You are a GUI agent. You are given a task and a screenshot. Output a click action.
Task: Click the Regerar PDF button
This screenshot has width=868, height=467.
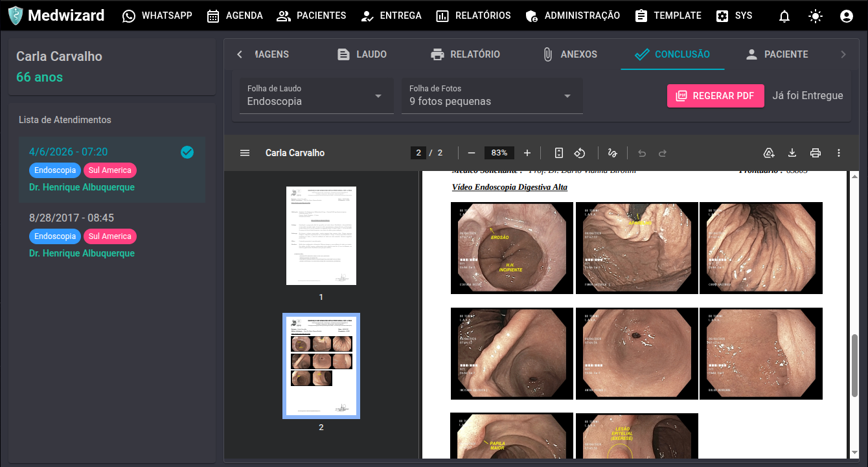tap(716, 96)
